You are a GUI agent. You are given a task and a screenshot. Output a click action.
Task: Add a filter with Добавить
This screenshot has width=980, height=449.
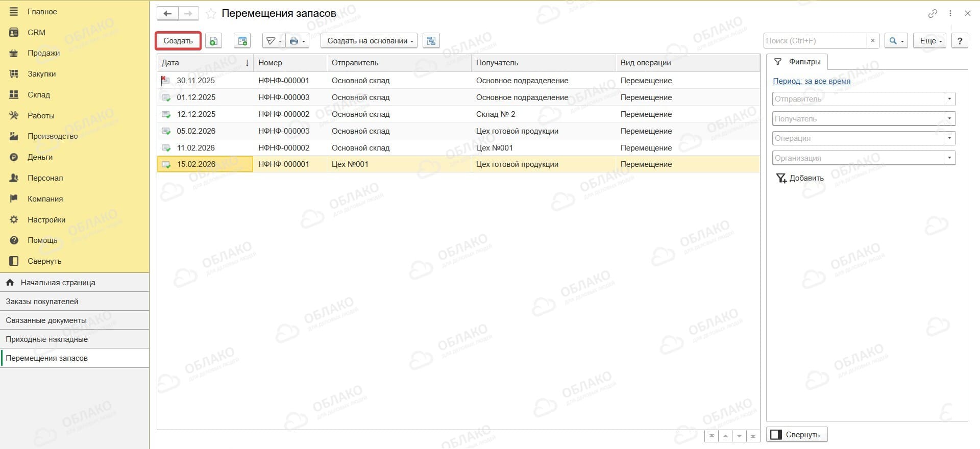pos(800,178)
